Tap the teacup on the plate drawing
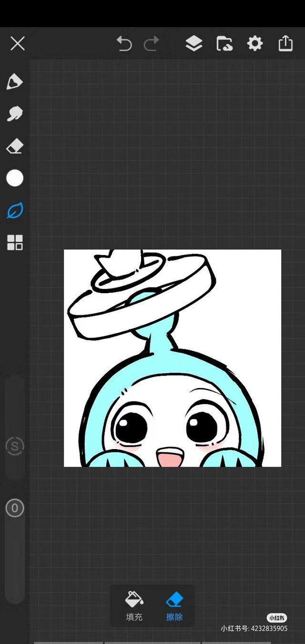305x644 pixels. [119, 263]
